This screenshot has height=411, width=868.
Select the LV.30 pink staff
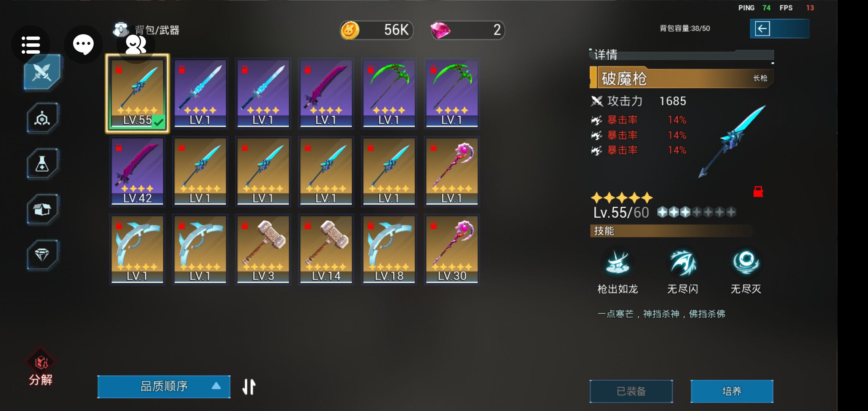(452, 250)
